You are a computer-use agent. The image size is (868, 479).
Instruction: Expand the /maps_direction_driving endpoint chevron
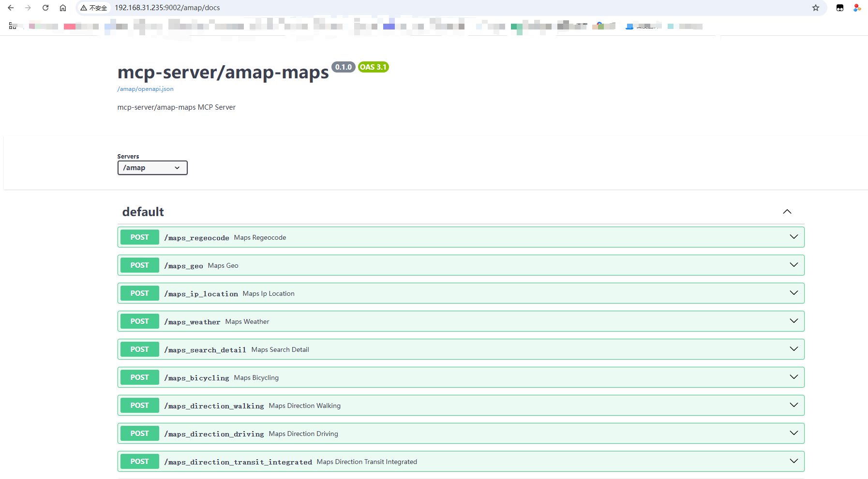(x=794, y=433)
